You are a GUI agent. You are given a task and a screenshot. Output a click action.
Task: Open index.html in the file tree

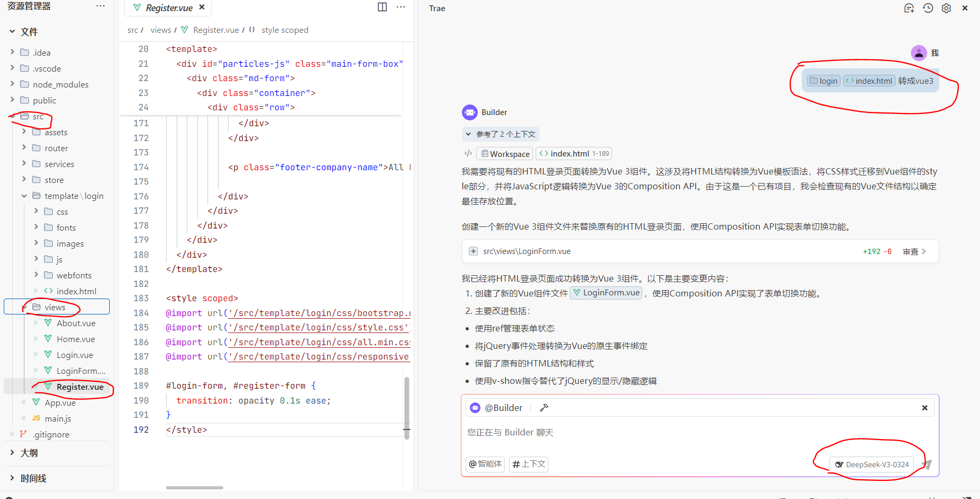click(76, 291)
